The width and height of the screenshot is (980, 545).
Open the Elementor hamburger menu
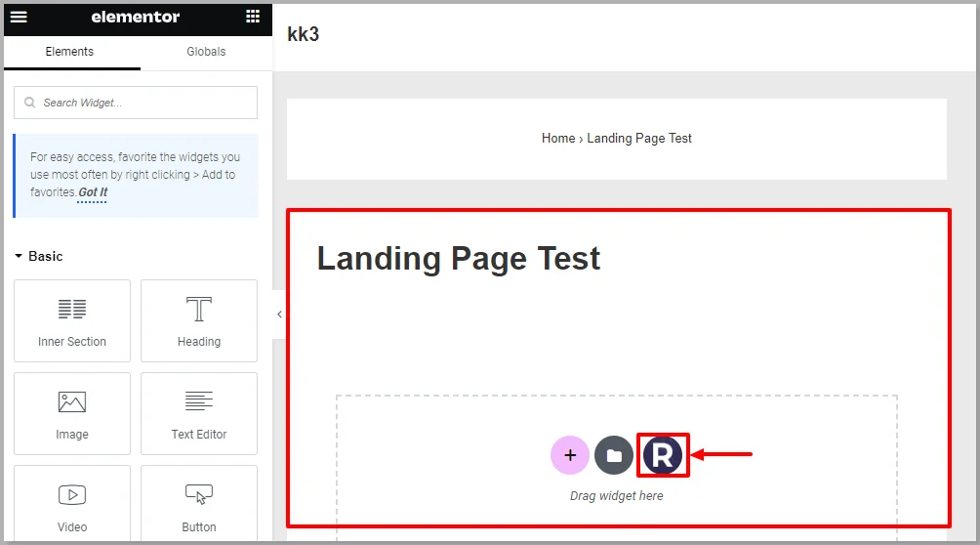tap(19, 17)
